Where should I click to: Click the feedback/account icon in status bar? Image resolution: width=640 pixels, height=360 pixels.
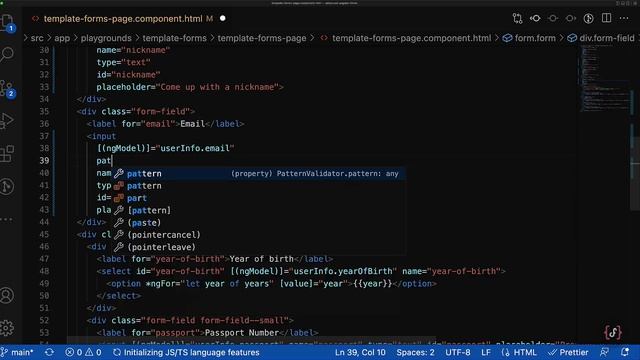[x=604, y=352]
